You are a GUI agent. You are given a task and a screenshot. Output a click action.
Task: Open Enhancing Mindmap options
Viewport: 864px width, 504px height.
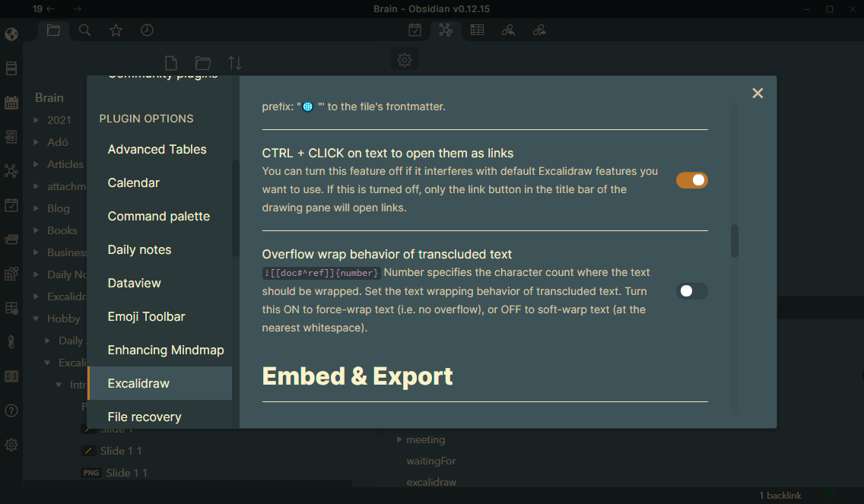[160, 350]
